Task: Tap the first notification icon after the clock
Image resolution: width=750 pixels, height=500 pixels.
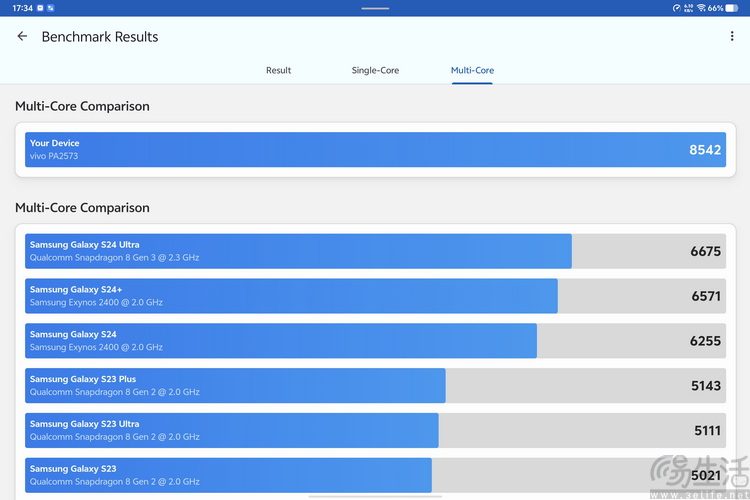Action: click(40, 8)
